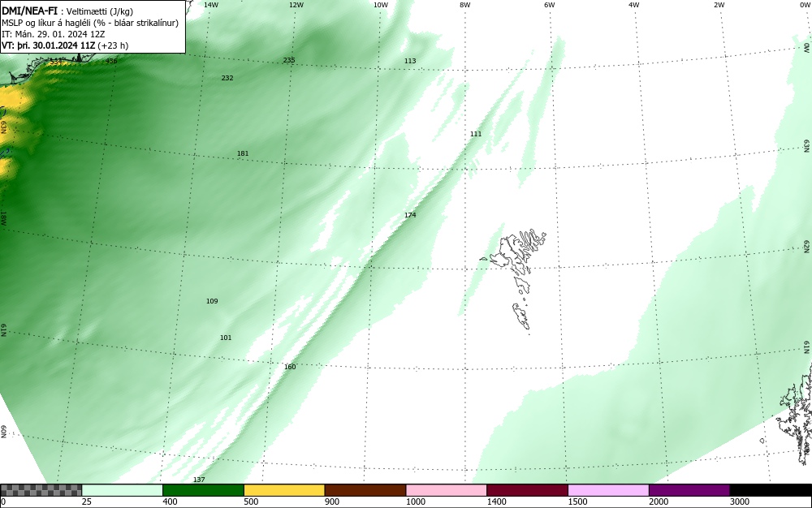The height and width of the screenshot is (508, 812).
Task: Click the light green 25–400 legend swatch
Action: coord(123,490)
